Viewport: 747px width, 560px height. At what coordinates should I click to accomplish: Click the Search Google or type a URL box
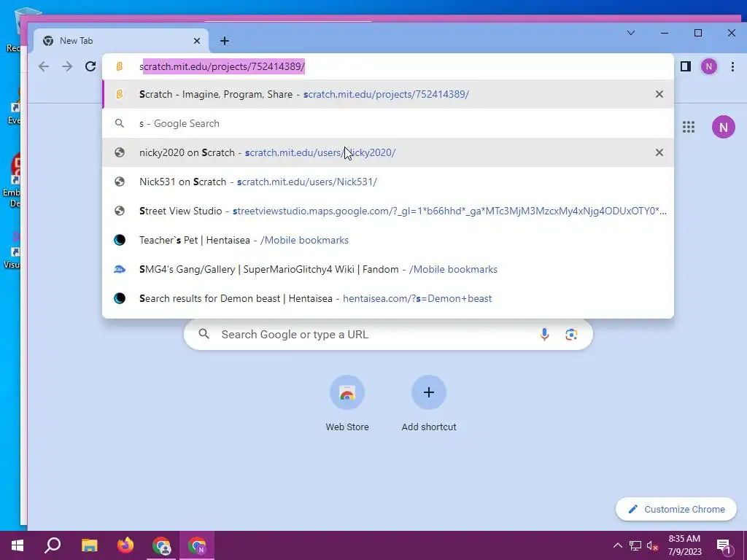[x=388, y=334]
